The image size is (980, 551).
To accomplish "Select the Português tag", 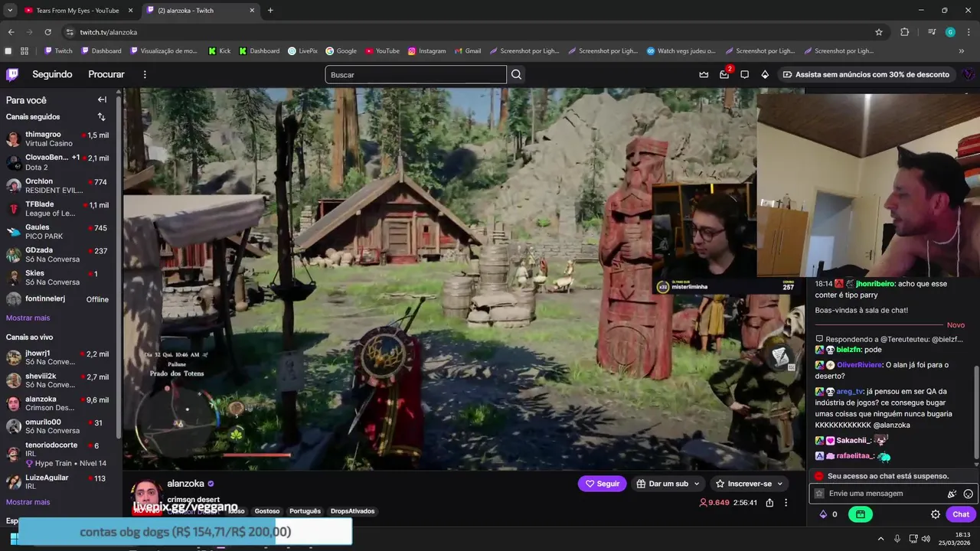I will point(305,511).
